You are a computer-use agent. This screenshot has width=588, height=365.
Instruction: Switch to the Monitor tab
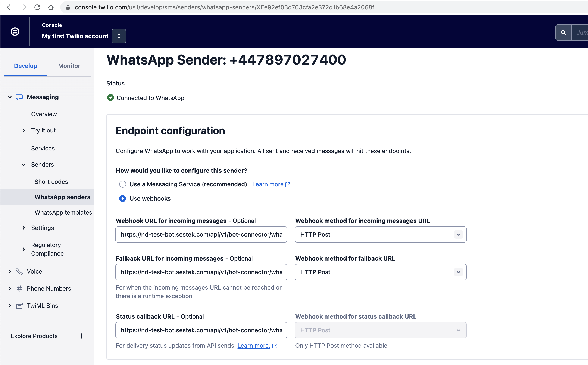[69, 66]
